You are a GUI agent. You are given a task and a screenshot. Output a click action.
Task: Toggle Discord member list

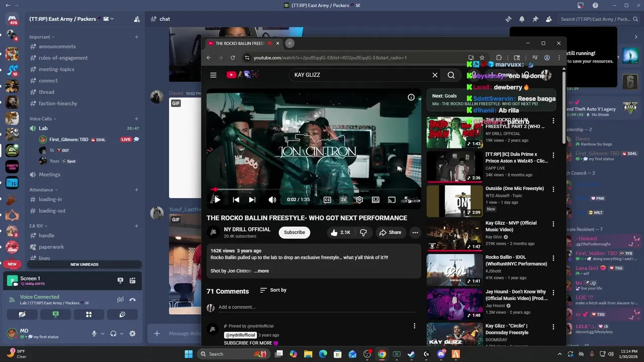(548, 19)
